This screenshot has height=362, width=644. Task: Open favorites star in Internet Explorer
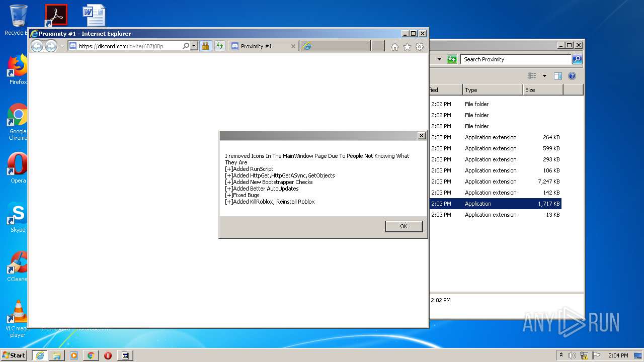pyautogui.click(x=407, y=47)
